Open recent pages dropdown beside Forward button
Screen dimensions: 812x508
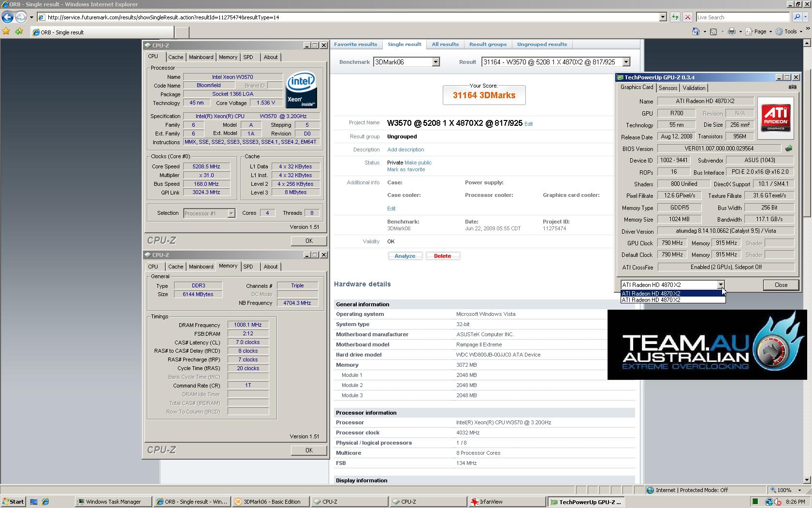[x=31, y=17]
